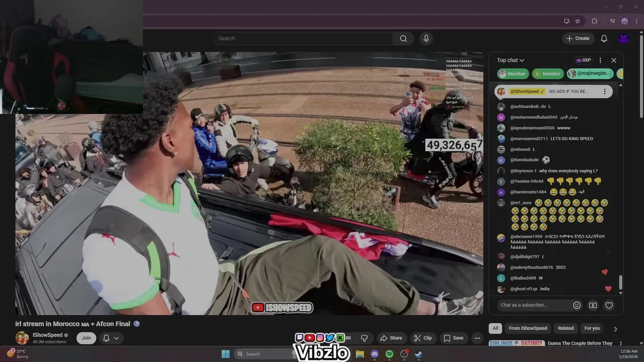Expand the Top chat dropdown
The height and width of the screenshot is (362, 644).
(511, 60)
